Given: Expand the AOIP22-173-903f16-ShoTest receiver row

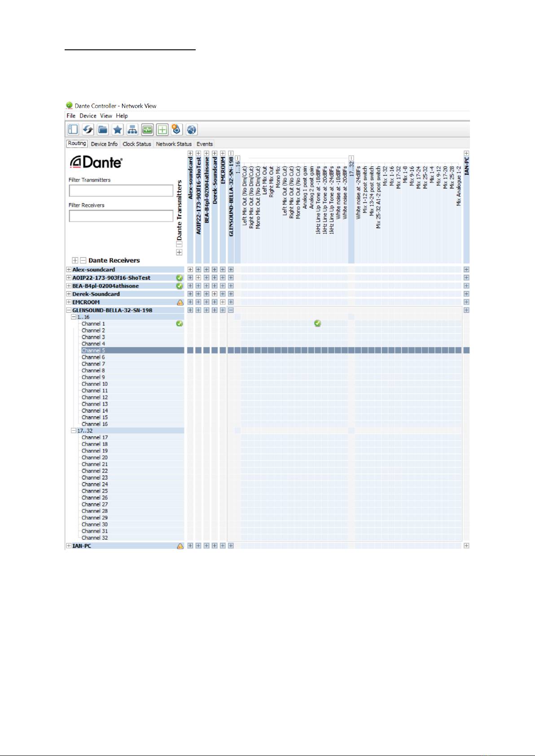Looking at the screenshot, I should pos(69,278).
